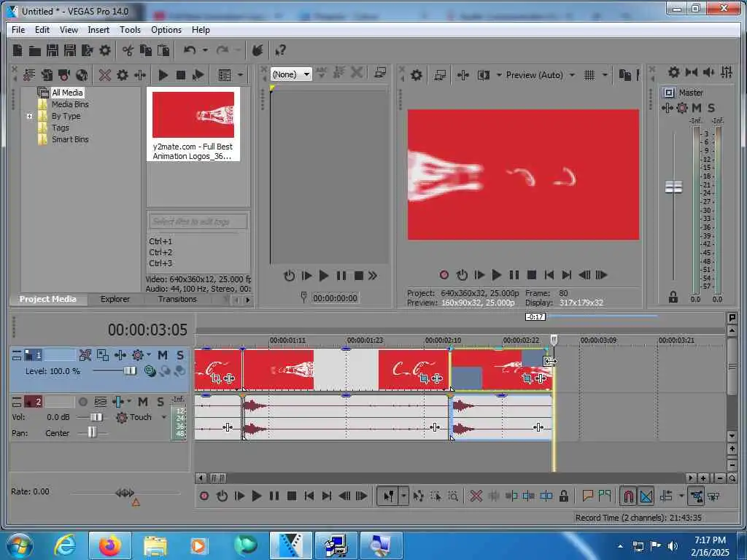The image size is (747, 560).
Task: Toggle Lock Envelopes to Events button
Action: click(x=695, y=496)
